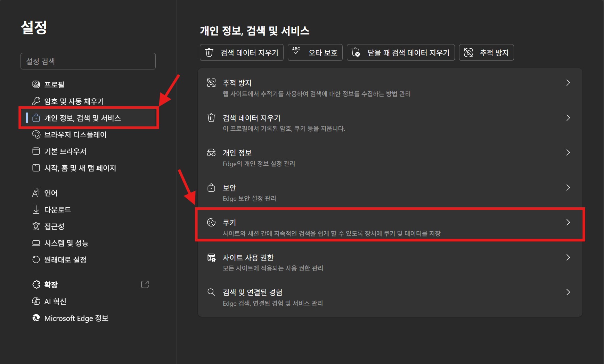Open the 언어 settings section

(x=51, y=193)
